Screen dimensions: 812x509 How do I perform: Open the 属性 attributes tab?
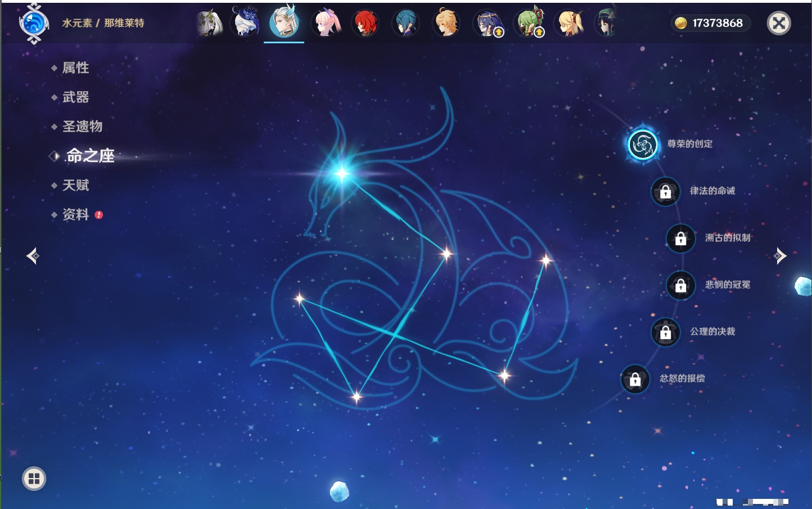[x=75, y=68]
